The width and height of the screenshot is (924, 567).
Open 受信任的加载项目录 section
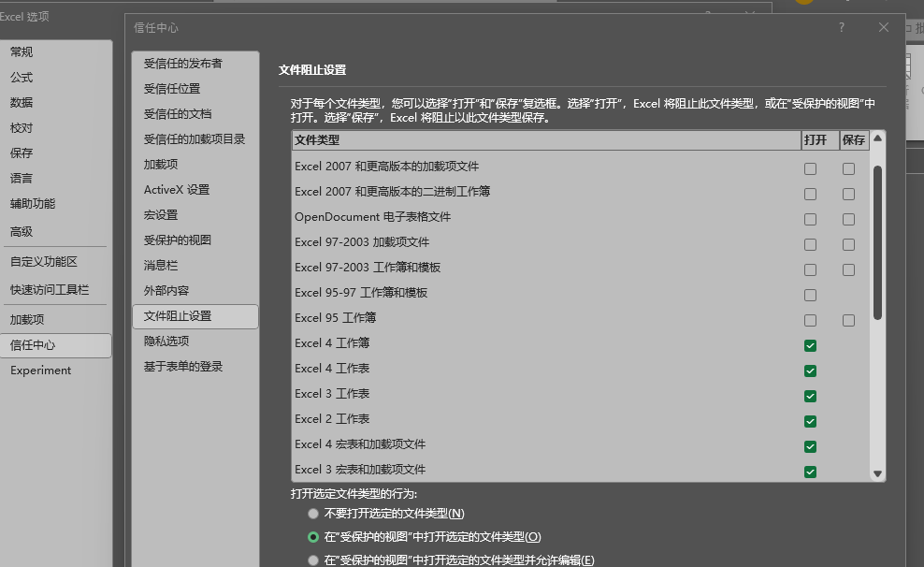click(195, 139)
